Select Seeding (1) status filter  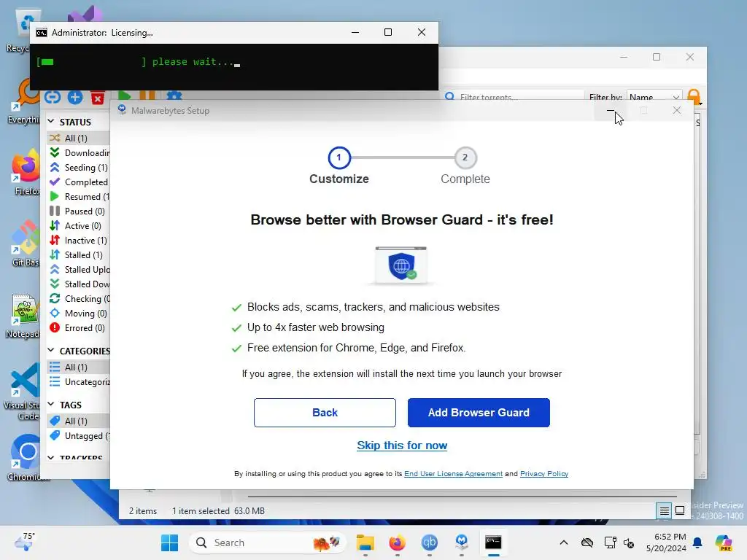tap(79, 168)
